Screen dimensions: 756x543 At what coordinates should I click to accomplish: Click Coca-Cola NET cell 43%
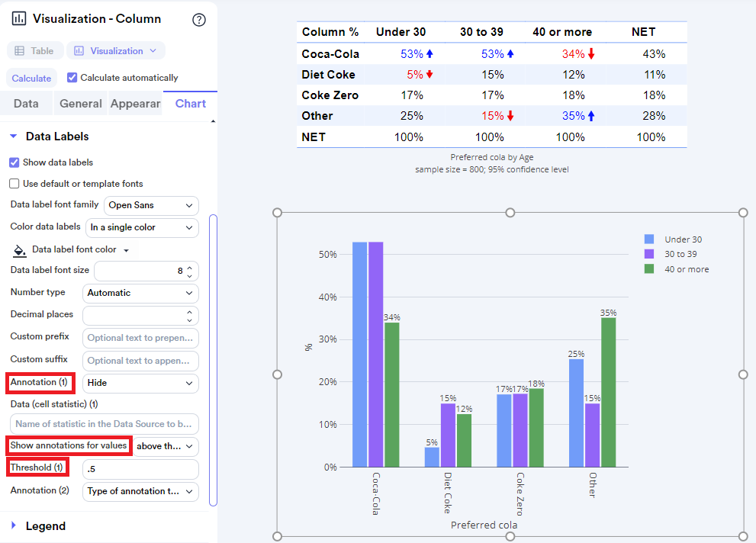click(654, 54)
